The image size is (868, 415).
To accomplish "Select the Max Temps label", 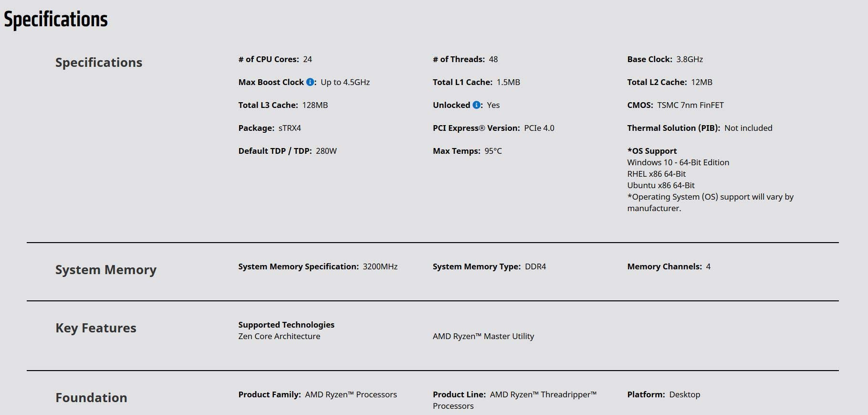I will pyautogui.click(x=456, y=151).
